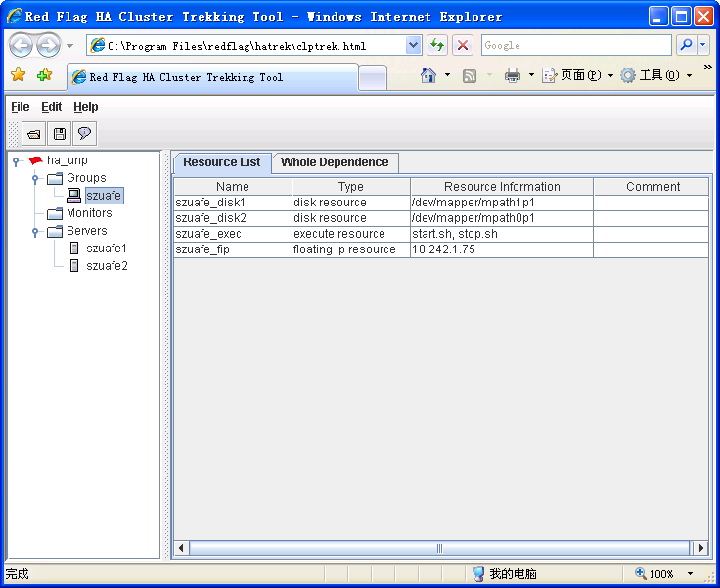Image resolution: width=720 pixels, height=588 pixels.
Task: Click the save floppy disk toolbar icon
Action: point(60,134)
